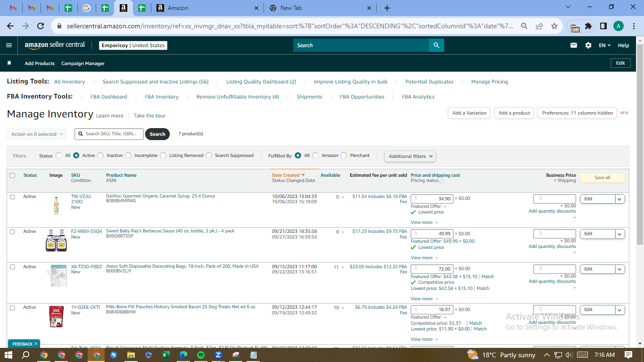Viewport: 644px width, 362px height.
Task: Select the Listing Removed status filter
Action: point(163,156)
